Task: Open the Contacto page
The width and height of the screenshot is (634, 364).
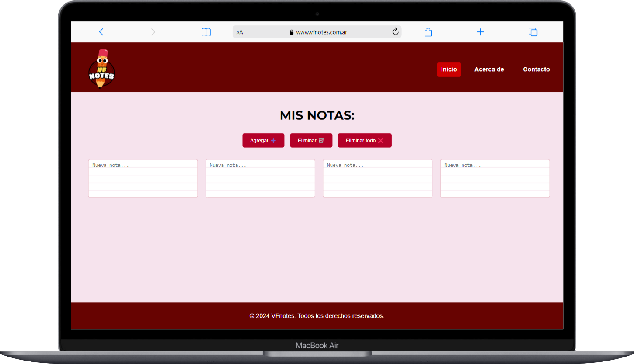Action: (x=536, y=69)
